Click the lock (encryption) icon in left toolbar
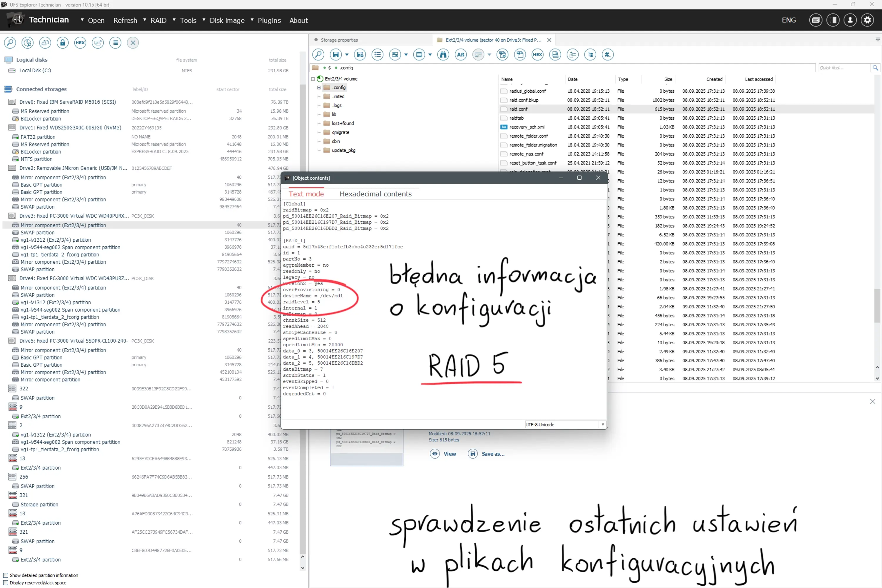Image resolution: width=882 pixels, height=588 pixels. (63, 43)
